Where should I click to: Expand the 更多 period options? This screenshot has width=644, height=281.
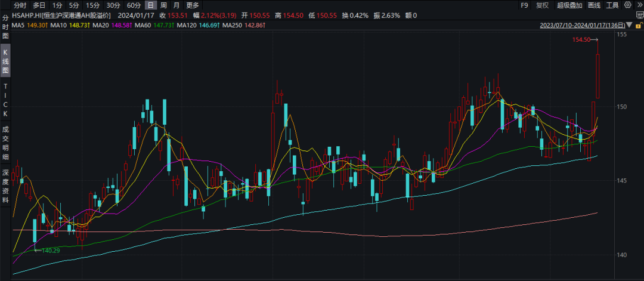(192, 5)
